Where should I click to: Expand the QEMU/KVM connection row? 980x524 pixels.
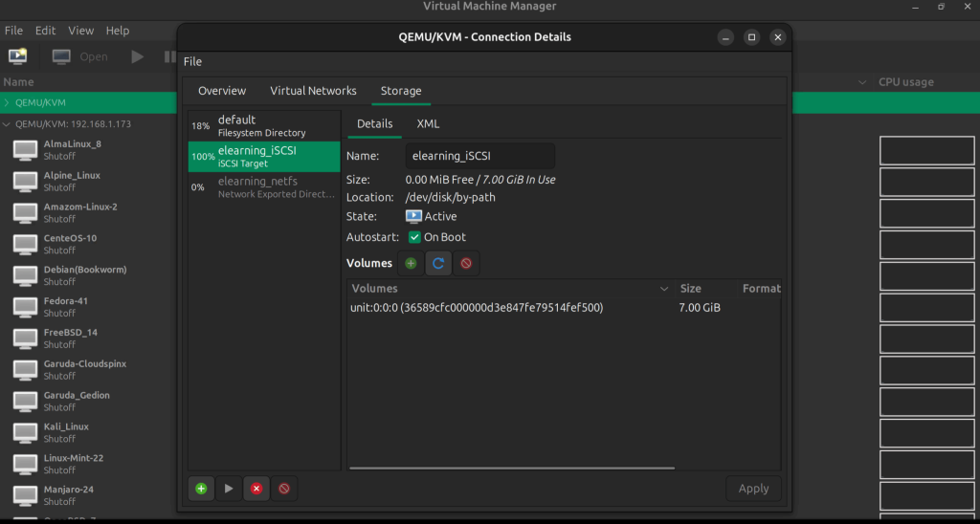(x=7, y=102)
